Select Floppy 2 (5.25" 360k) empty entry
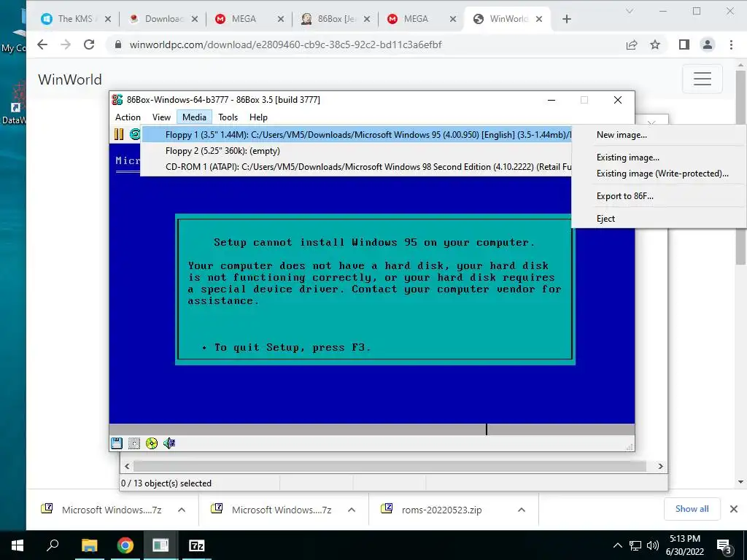 pos(356,151)
